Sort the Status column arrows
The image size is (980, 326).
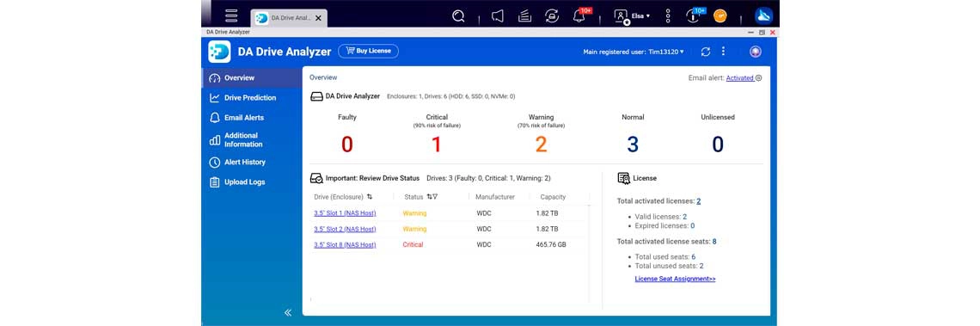[x=429, y=196]
